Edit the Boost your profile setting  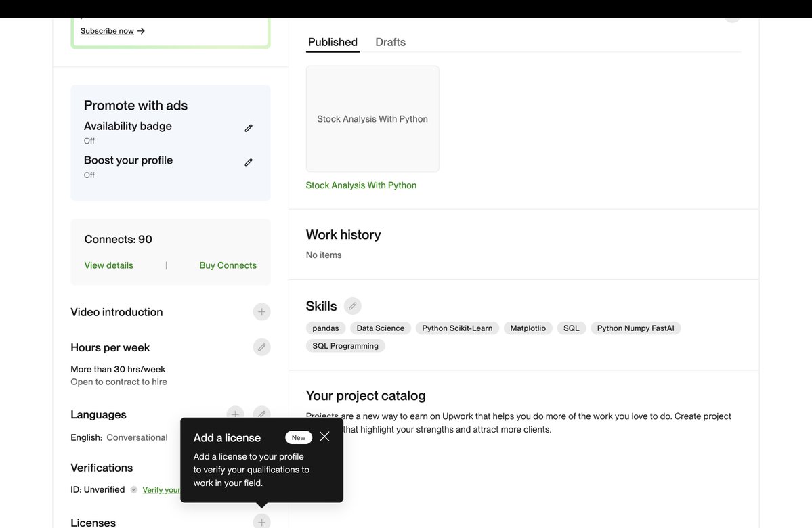(x=249, y=162)
